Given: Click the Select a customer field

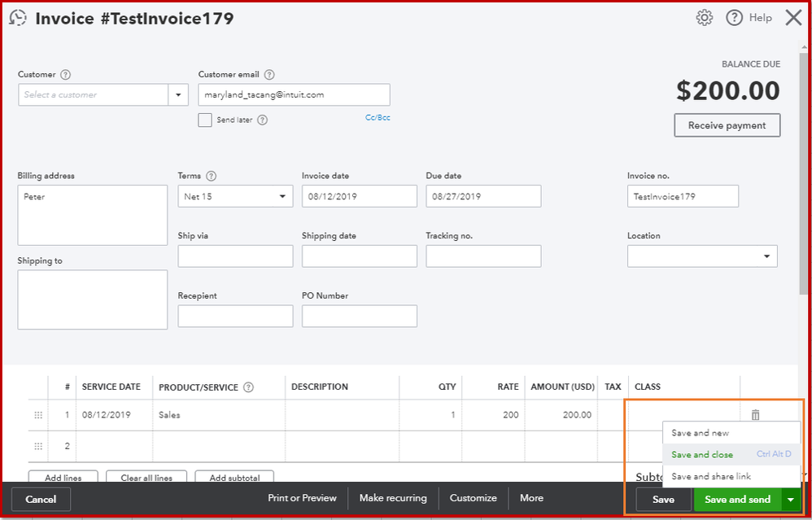Looking at the screenshot, I should pyautogui.click(x=94, y=94).
